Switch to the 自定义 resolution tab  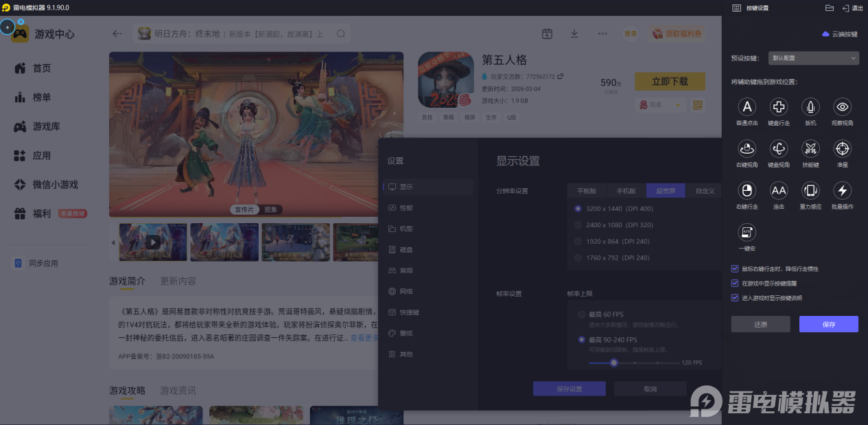[x=704, y=191]
